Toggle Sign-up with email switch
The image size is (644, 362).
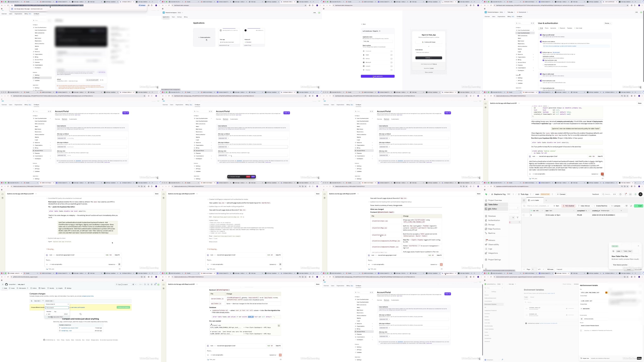point(541,35)
